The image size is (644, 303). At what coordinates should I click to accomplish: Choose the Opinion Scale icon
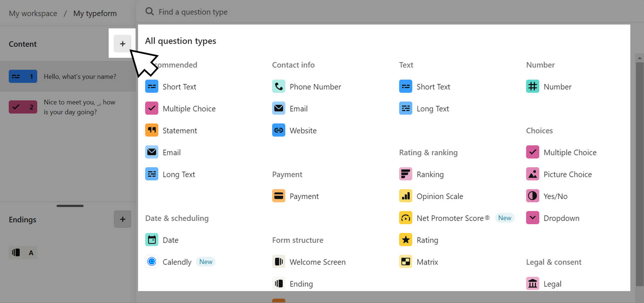pyautogui.click(x=405, y=196)
